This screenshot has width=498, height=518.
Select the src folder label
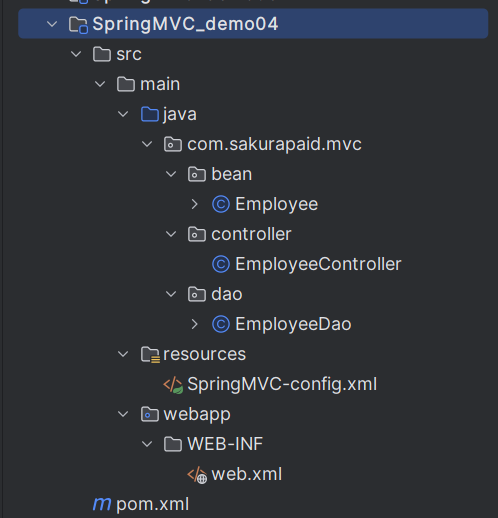[129, 55]
